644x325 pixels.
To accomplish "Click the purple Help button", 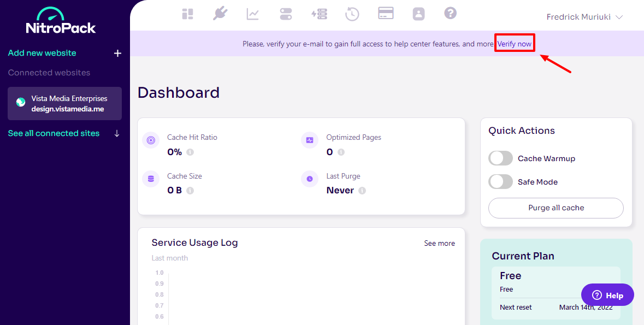I will click(x=607, y=296).
